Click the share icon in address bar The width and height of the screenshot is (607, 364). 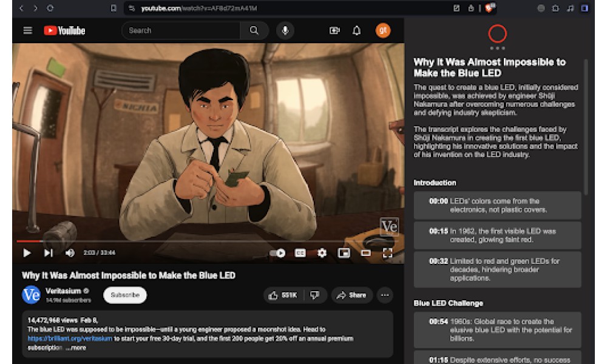coord(471,8)
